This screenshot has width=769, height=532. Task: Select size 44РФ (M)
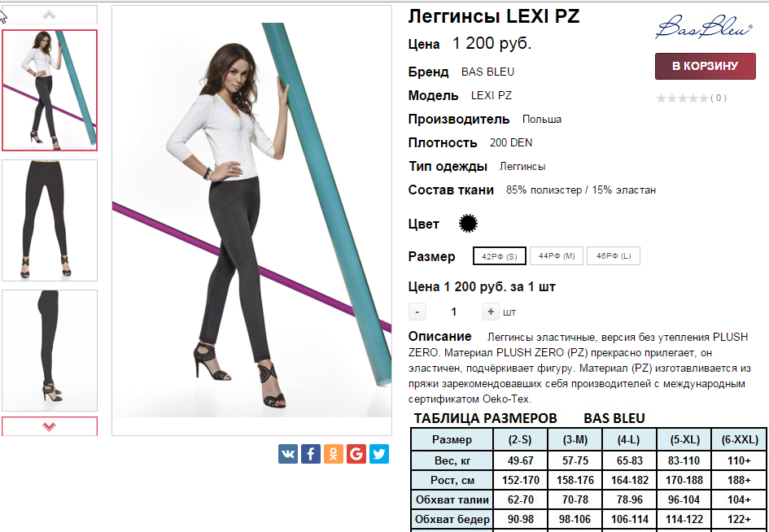tap(556, 256)
